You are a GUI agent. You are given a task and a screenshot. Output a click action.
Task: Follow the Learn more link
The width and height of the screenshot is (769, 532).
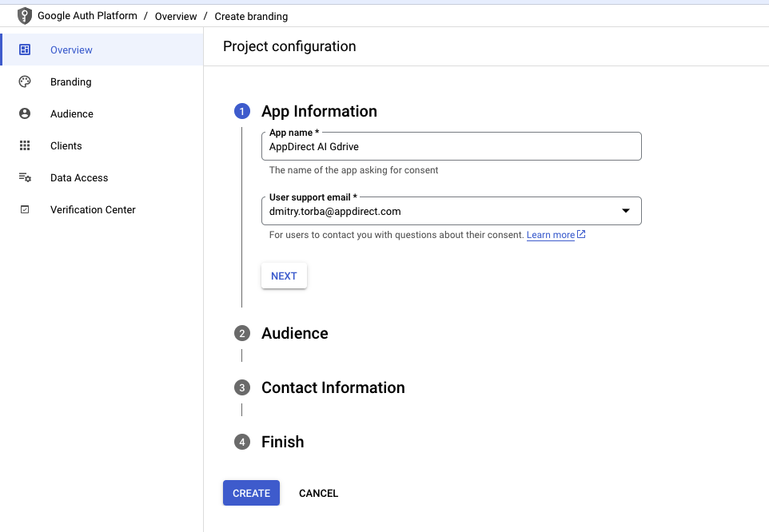tap(550, 235)
